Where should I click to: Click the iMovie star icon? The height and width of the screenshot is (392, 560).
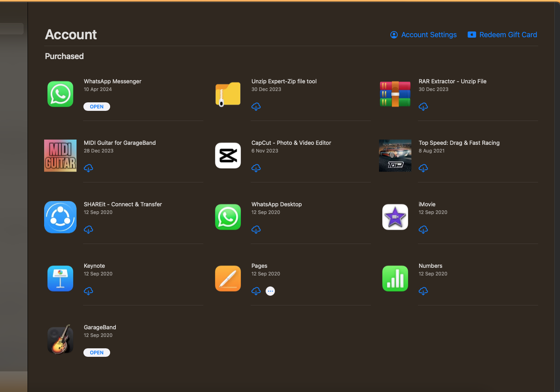click(395, 217)
